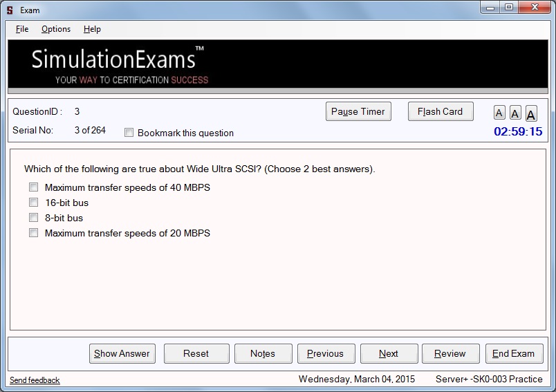The width and height of the screenshot is (556, 392).
Task: Open the Options menu
Action: tap(56, 29)
